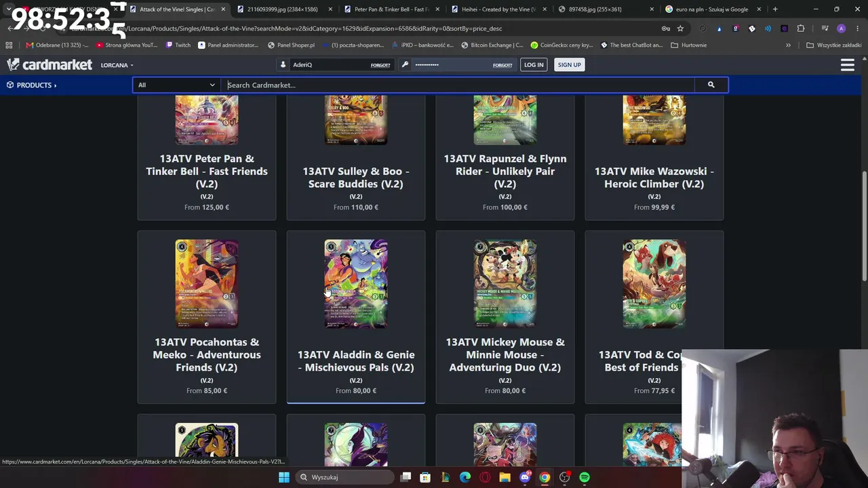Viewport: 868px width, 488px height.
Task: Open Rapunzel & Flynn Rider - Unlikely Pair listing
Action: (505, 171)
